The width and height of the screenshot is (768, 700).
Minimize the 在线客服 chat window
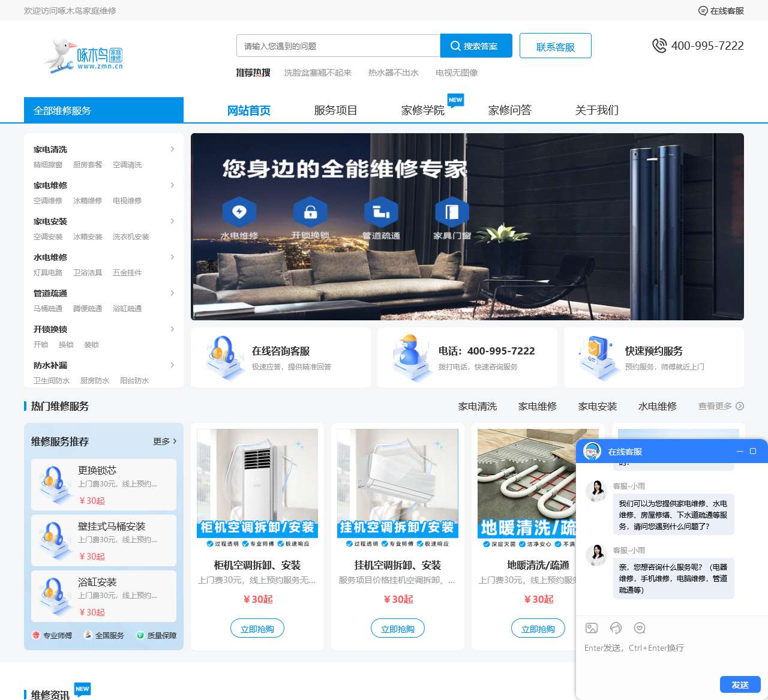click(x=740, y=451)
